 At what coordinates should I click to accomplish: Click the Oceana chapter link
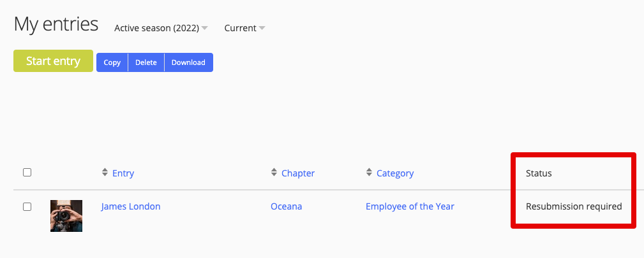[287, 206]
